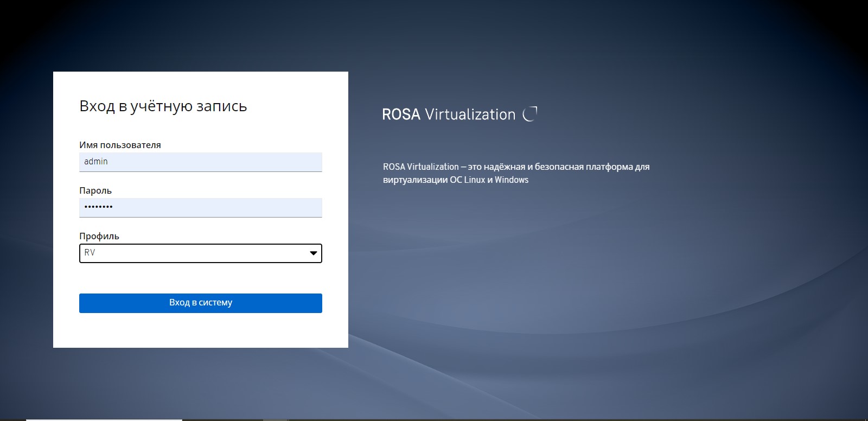Focus the Имя пользователя input field

tap(200, 162)
